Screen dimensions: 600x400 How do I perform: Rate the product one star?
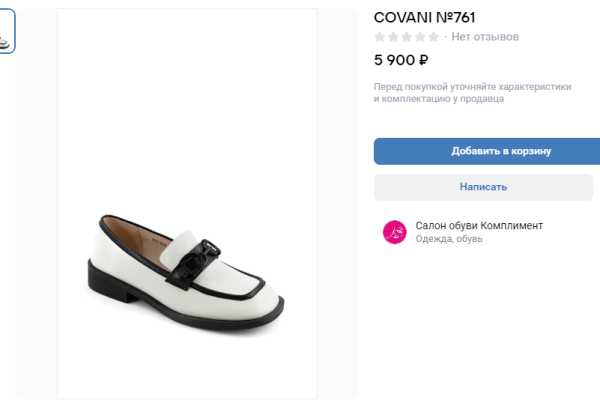[380, 37]
